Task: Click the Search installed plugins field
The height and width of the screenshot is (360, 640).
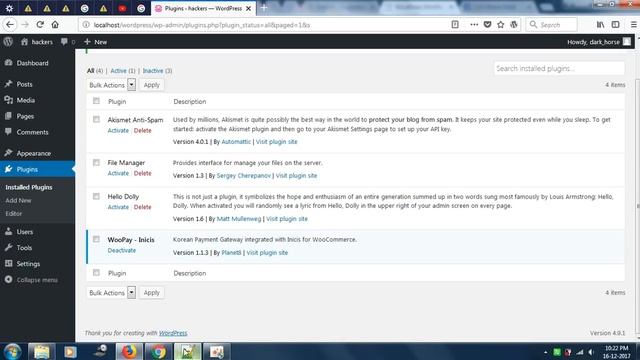Action: (559, 68)
